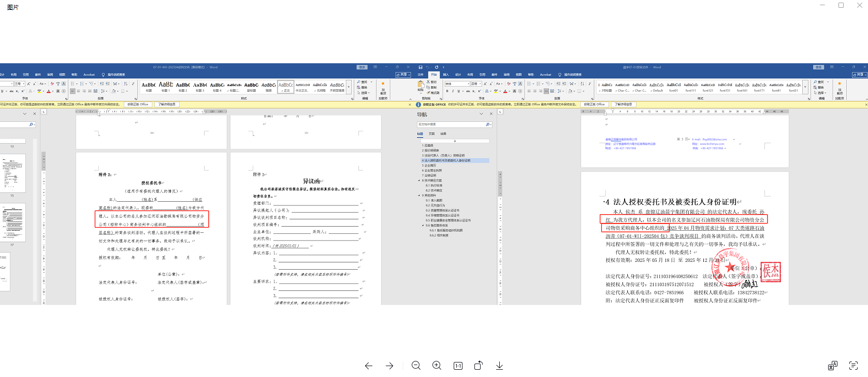The height and width of the screenshot is (377, 868).
Task: Click 登录 sign-in button in 投标文件 window
Action: (x=819, y=67)
